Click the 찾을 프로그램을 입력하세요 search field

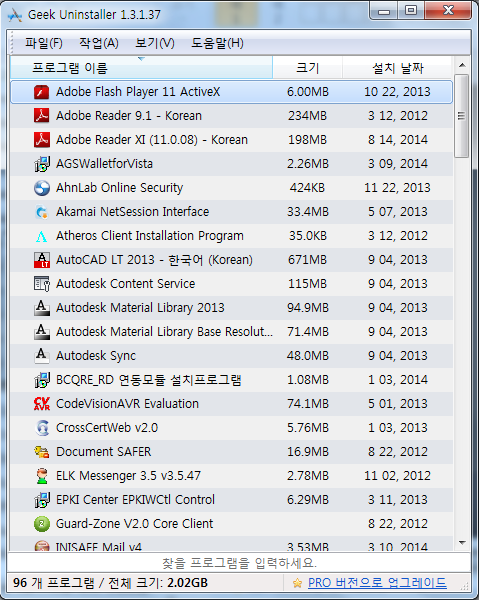[x=239, y=563]
